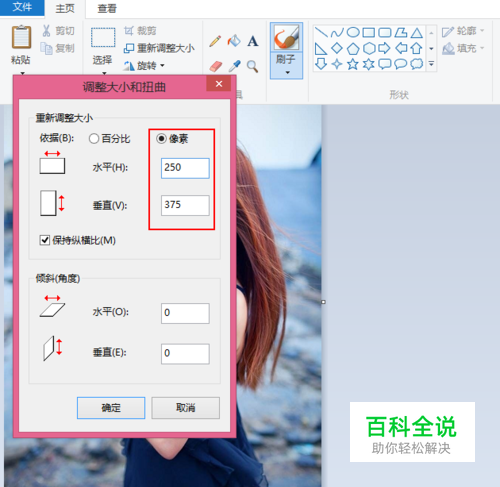Click the skew Vertical (垂直(E)) field
This screenshot has width=500, height=487.
coord(185,354)
